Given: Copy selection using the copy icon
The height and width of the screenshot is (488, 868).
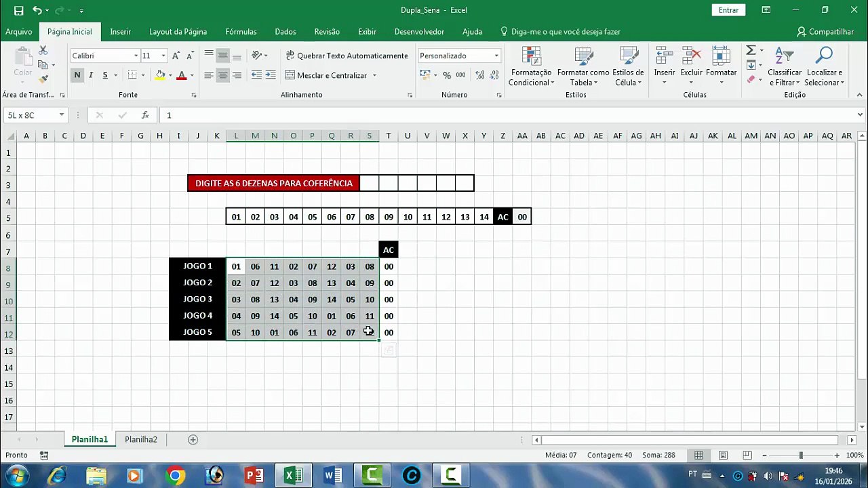Looking at the screenshot, I should (43, 65).
